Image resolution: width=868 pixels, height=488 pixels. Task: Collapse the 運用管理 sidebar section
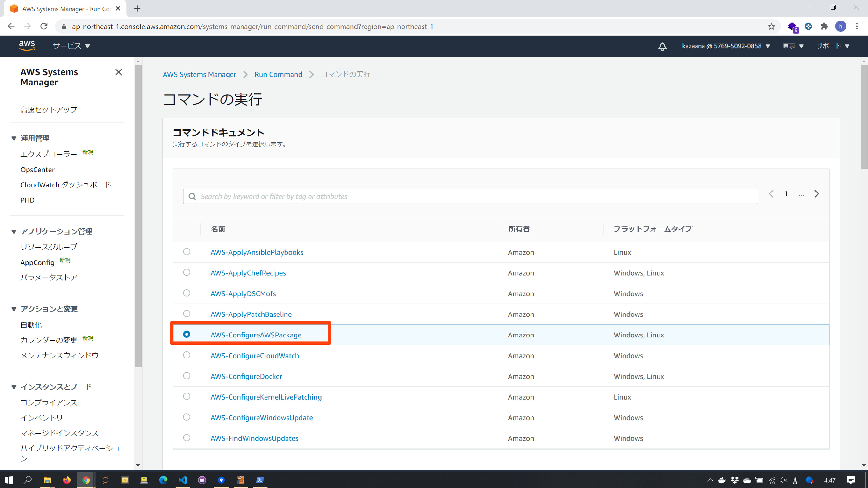(x=14, y=139)
